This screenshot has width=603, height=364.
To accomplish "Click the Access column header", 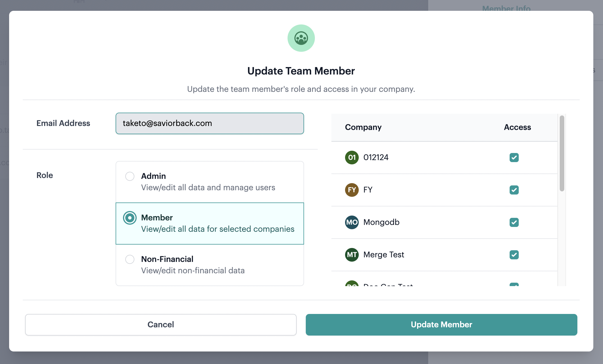I will pos(517,127).
